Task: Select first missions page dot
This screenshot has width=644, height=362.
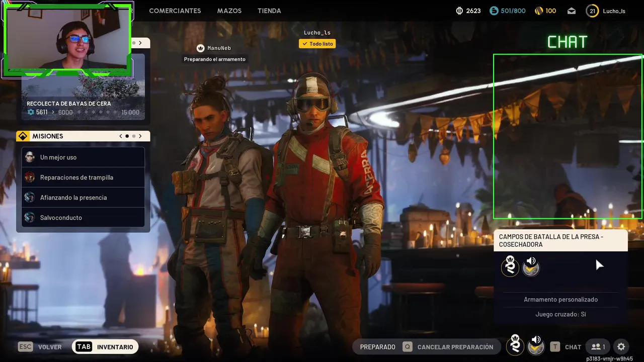Action: point(127,136)
